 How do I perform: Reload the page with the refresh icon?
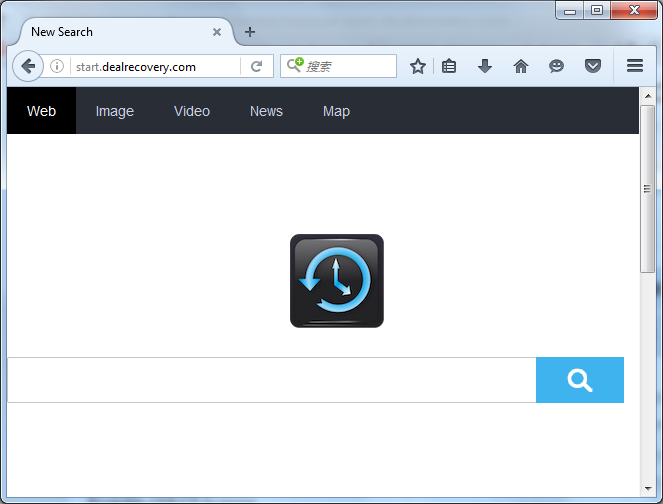[256, 66]
